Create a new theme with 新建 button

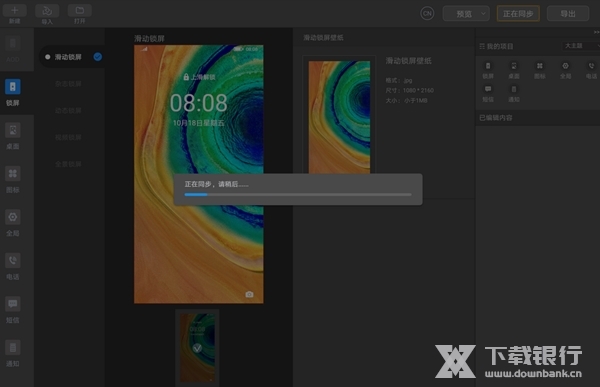click(15, 13)
